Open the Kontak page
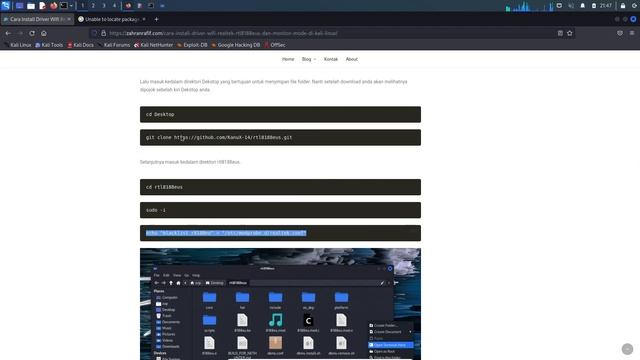The height and width of the screenshot is (360, 640). point(331,59)
